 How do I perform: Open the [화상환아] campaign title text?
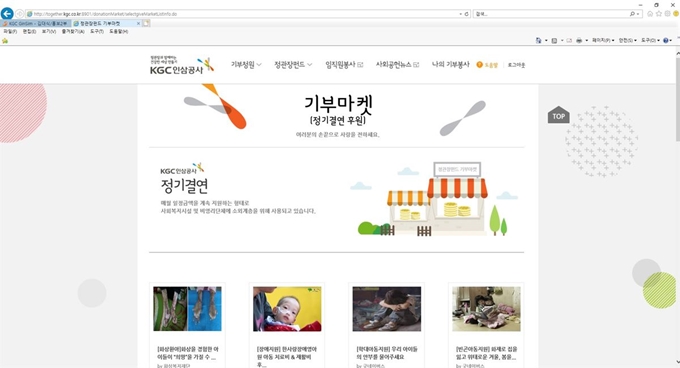point(188,353)
